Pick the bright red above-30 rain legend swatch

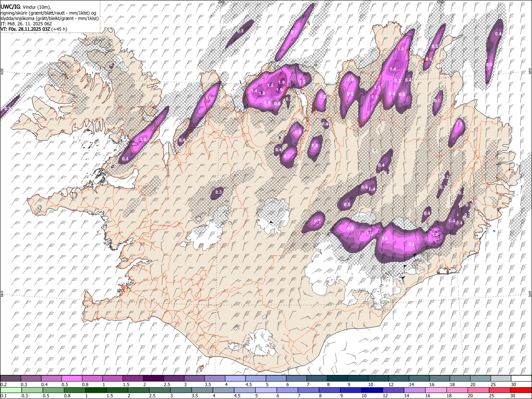coord(520,390)
